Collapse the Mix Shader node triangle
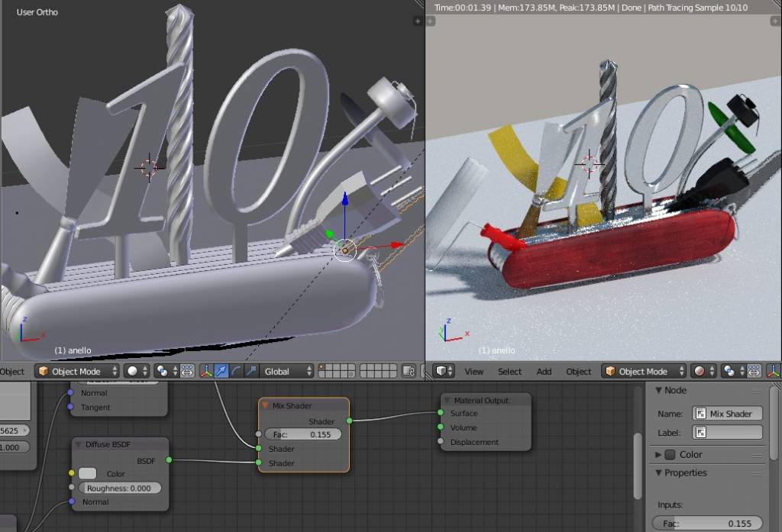The width and height of the screenshot is (782, 532). (x=265, y=405)
